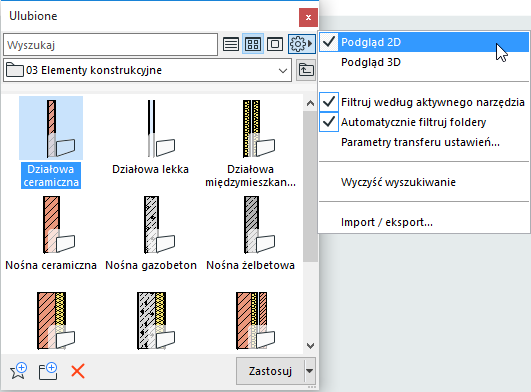Click the favorites list scrollbar thumb

click(310, 187)
